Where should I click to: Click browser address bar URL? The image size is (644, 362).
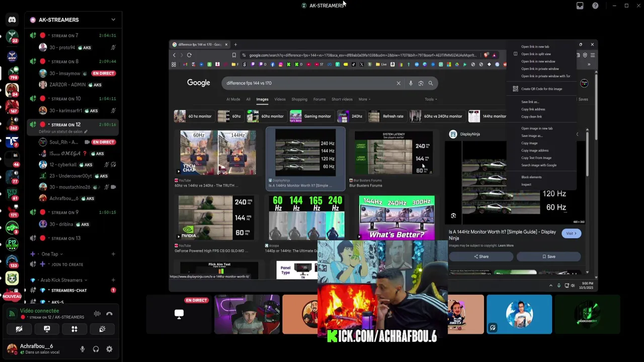pos(362,55)
